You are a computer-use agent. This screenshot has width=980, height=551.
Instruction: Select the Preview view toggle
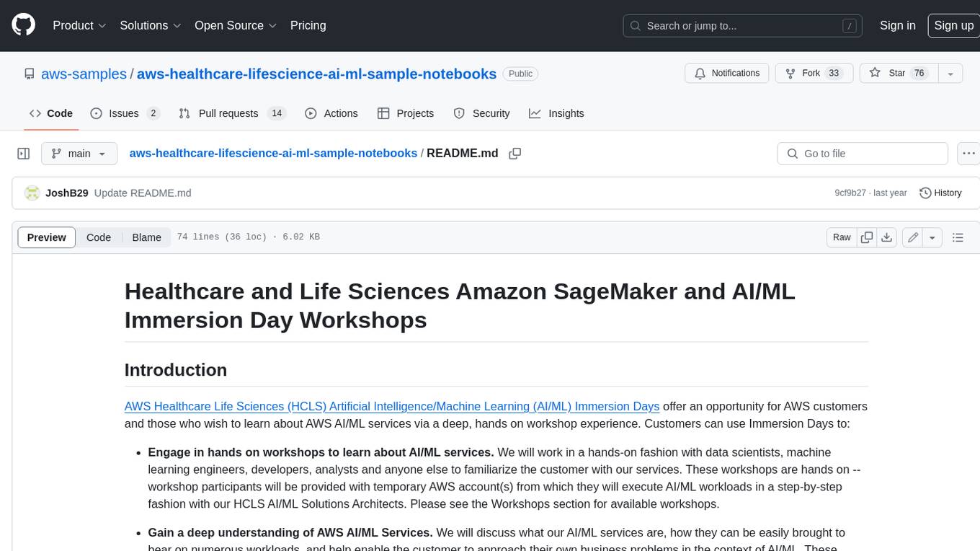click(47, 237)
